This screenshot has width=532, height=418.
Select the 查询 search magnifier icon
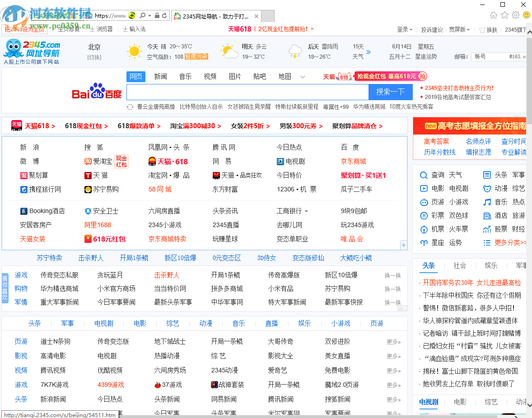(x=423, y=175)
